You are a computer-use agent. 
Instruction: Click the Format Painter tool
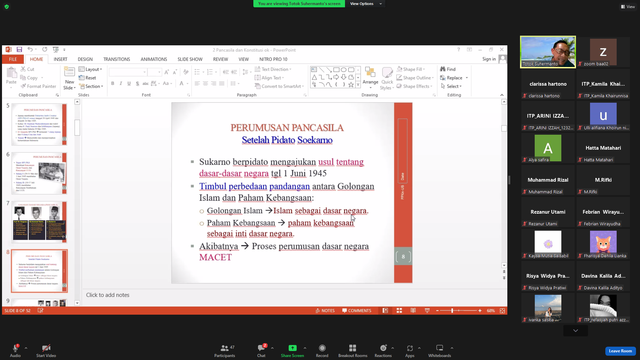pyautogui.click(x=38, y=86)
